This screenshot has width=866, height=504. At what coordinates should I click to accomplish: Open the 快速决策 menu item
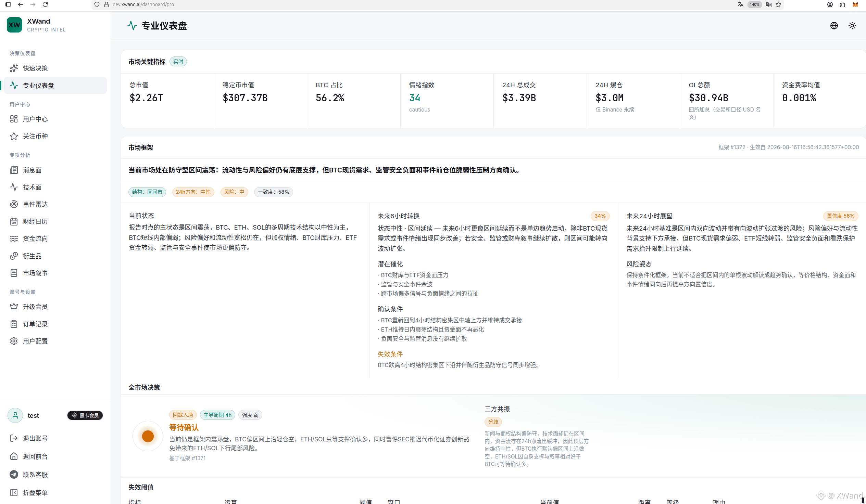(55, 68)
